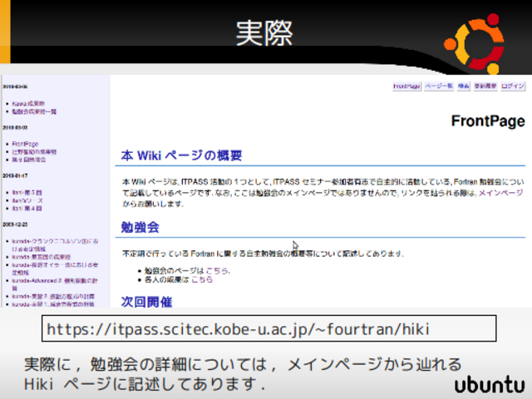Click ログイン in the top navigation
This screenshot has width=532, height=399.
513,86
